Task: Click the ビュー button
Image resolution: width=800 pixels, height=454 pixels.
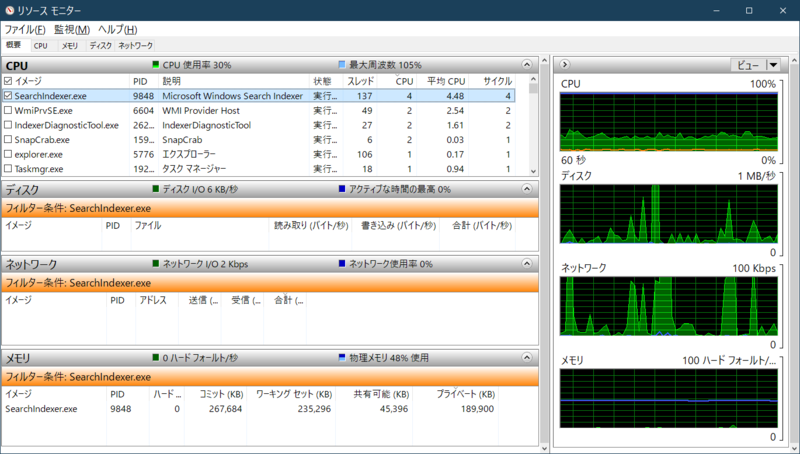Action: click(748, 65)
